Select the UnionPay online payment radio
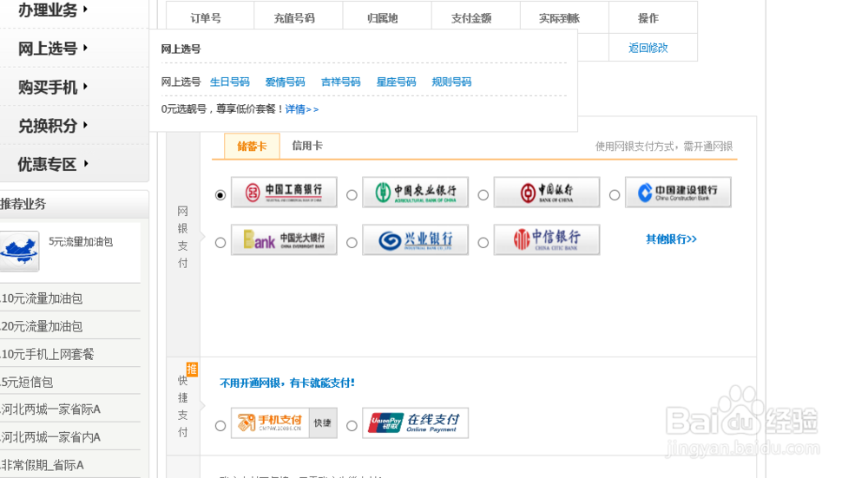The image size is (868, 478). 352,426
